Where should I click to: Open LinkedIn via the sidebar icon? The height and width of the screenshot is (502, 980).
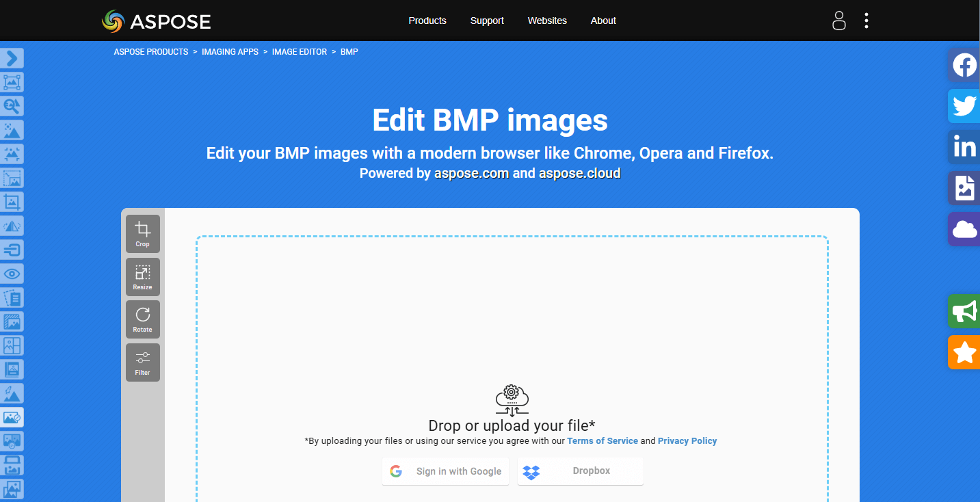tap(964, 146)
